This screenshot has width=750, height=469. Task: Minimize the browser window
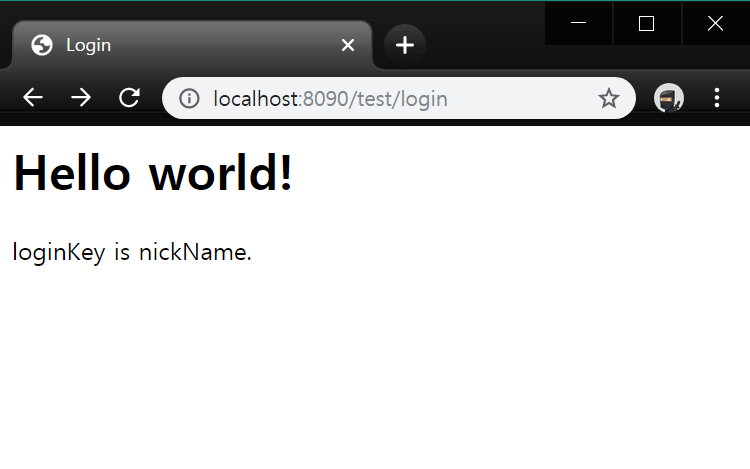tap(579, 23)
